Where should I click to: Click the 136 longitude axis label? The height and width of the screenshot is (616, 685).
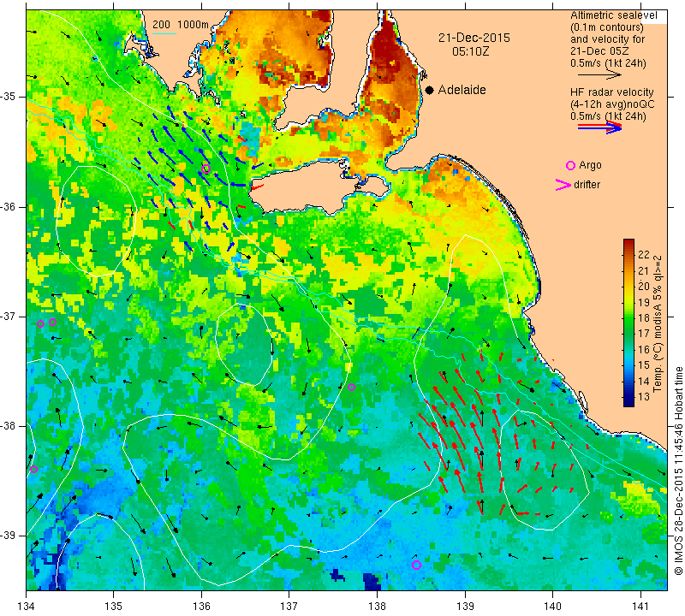click(x=201, y=606)
